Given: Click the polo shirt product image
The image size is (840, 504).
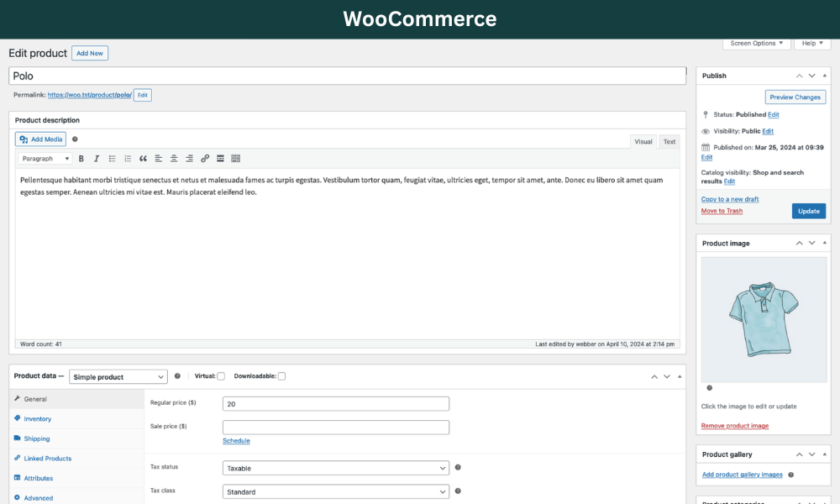Looking at the screenshot, I should pos(764,319).
